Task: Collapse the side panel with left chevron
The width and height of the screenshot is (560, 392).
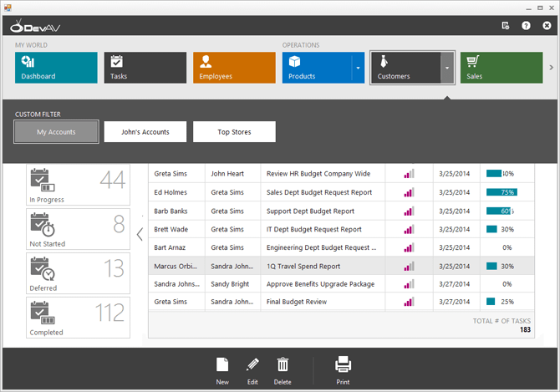Action: pyautogui.click(x=140, y=234)
